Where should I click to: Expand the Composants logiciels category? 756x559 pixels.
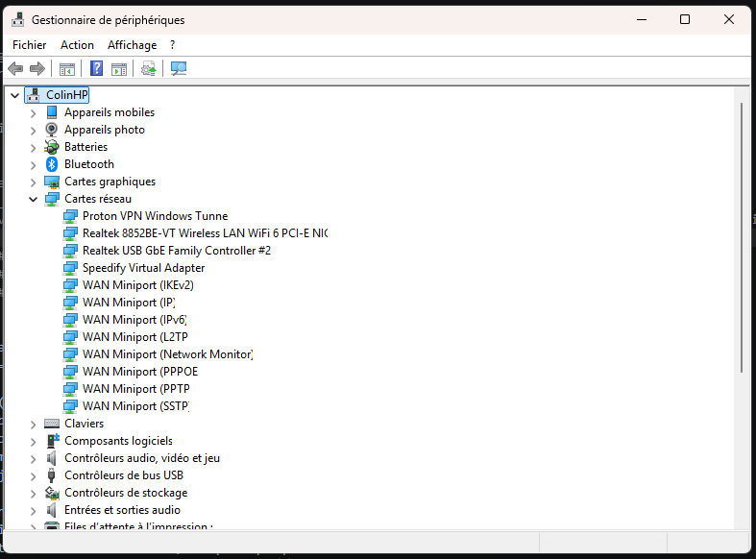click(33, 442)
